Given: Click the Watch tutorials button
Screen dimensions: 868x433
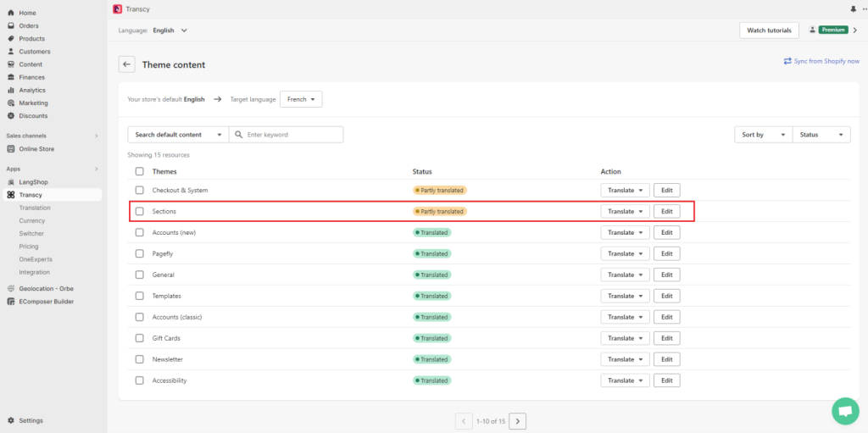Looking at the screenshot, I should (x=769, y=31).
